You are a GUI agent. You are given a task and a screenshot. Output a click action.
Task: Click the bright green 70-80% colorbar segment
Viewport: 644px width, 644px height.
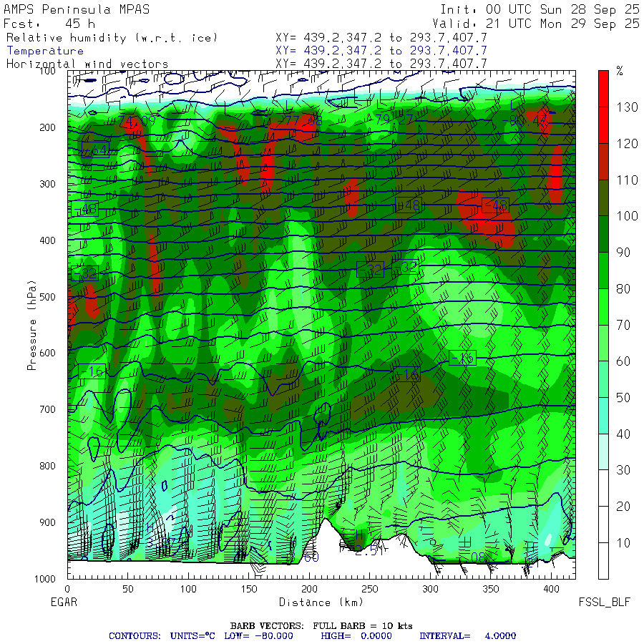[603, 306]
